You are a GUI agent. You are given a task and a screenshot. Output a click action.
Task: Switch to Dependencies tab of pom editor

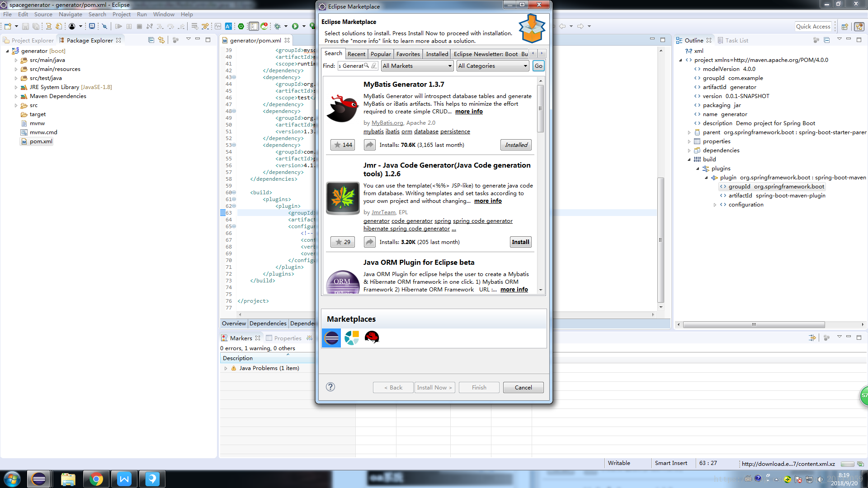tap(268, 323)
